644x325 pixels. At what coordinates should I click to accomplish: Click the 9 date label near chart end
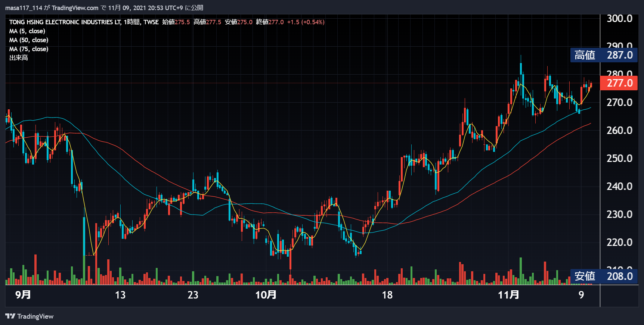[581, 295]
